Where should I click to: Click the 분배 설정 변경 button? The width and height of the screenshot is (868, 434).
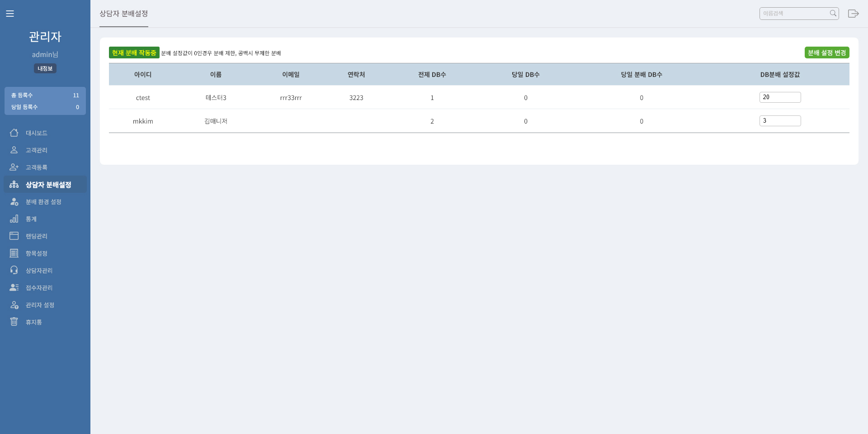click(x=827, y=52)
